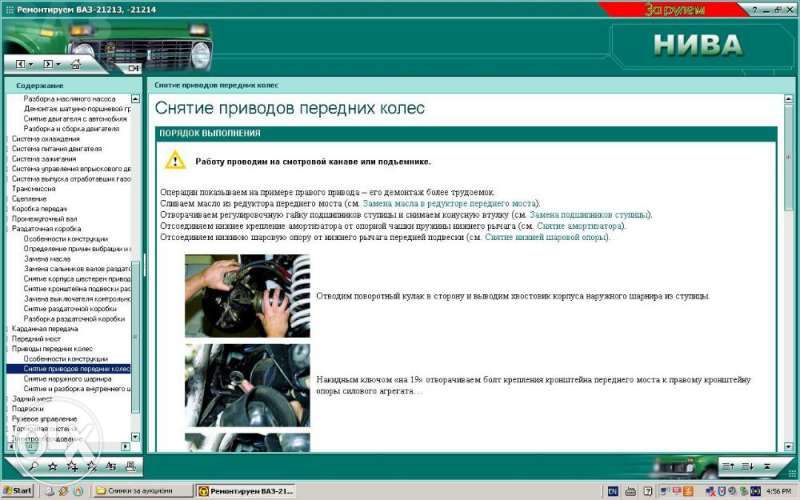Follow link Замена подшипников ступицы

(589, 214)
